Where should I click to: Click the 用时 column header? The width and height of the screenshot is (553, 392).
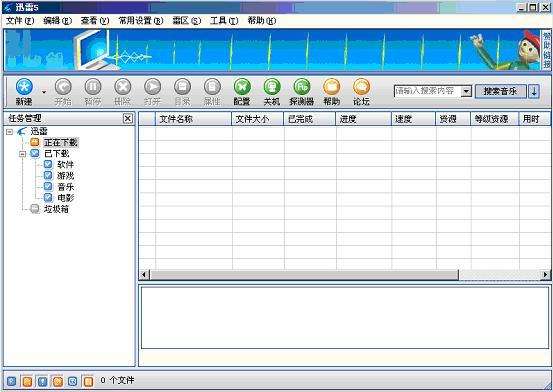534,119
